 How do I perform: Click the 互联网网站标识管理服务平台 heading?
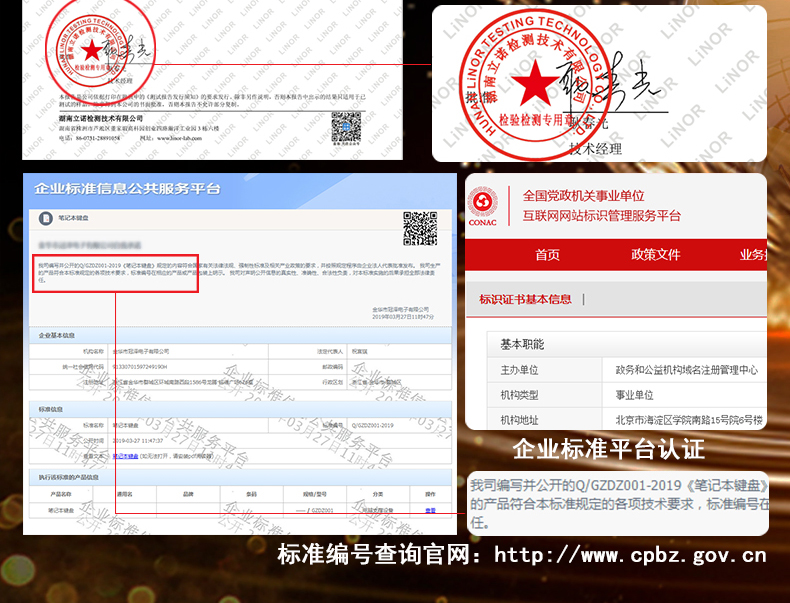602,216
